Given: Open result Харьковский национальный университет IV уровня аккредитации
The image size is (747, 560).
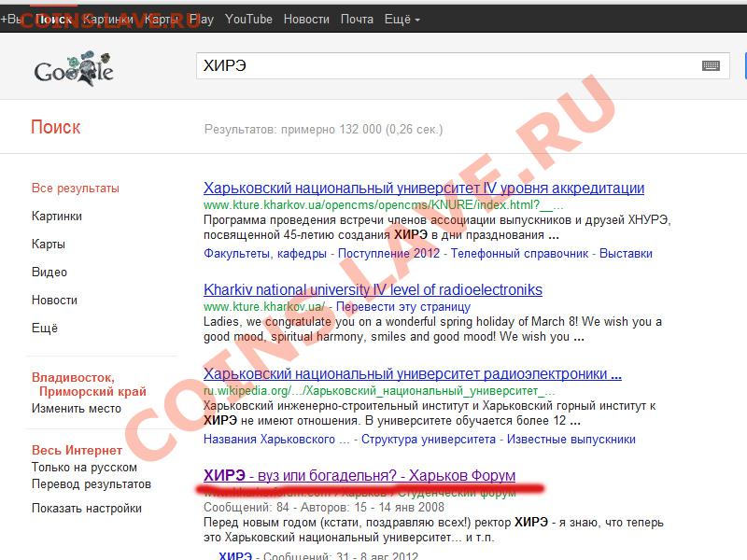Looking at the screenshot, I should click(x=424, y=189).
